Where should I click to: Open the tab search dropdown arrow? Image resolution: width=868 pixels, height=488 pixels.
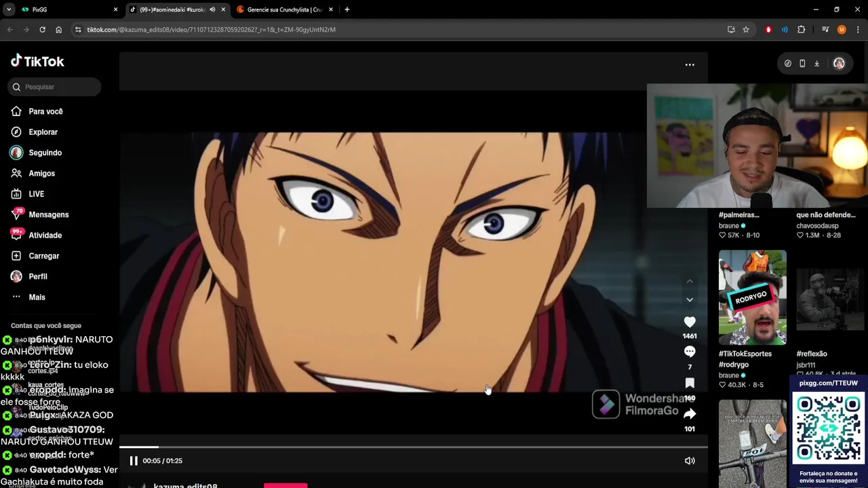9,9
